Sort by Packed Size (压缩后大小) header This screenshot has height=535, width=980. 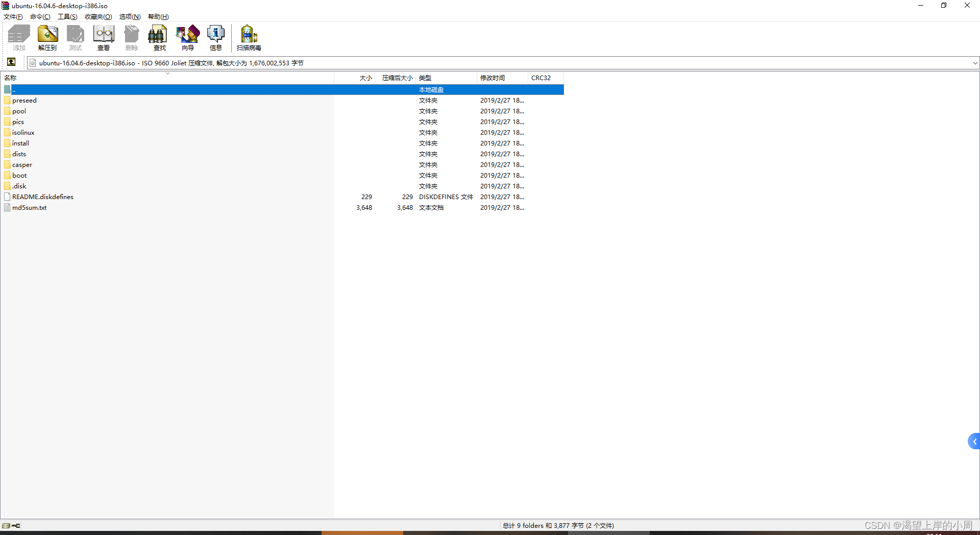coord(396,78)
